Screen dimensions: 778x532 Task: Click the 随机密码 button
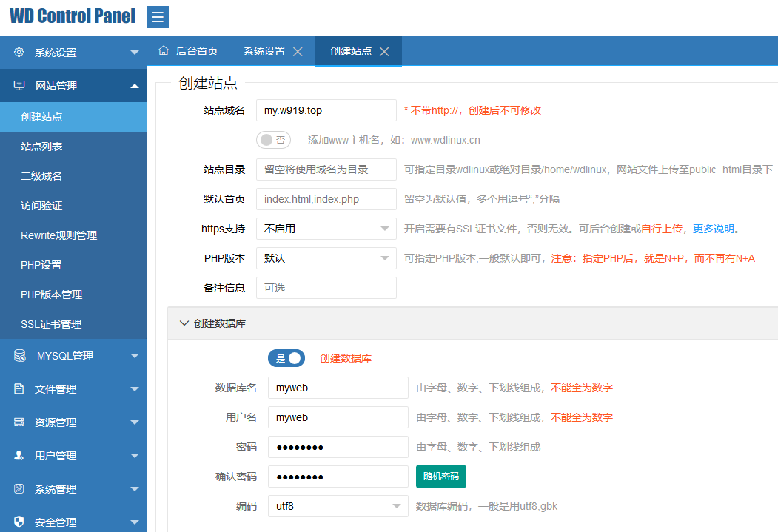[x=440, y=477]
